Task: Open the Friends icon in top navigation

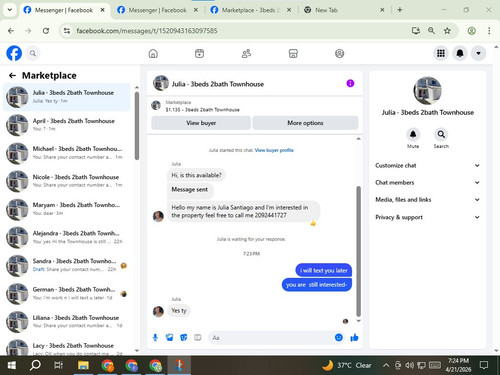Action: (x=246, y=53)
